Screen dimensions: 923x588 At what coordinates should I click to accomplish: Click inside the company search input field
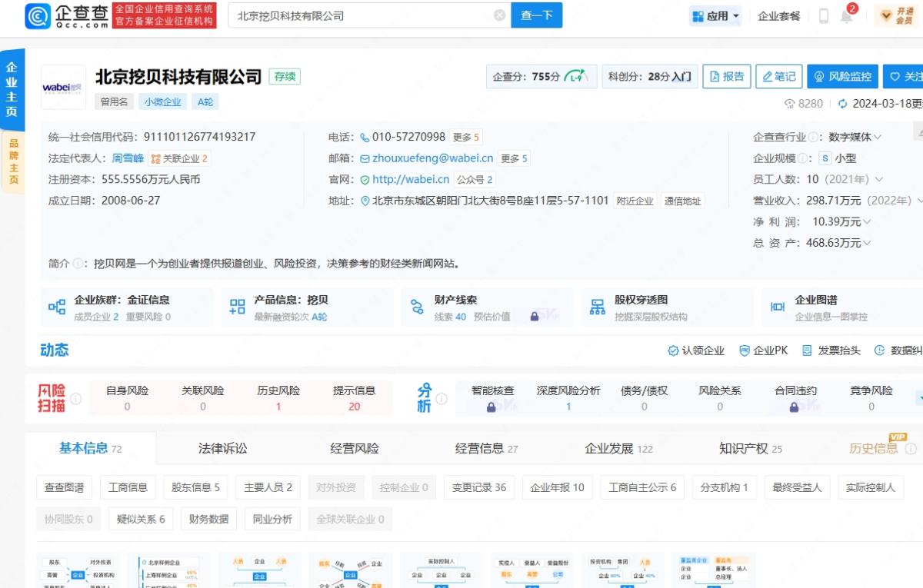click(346, 15)
